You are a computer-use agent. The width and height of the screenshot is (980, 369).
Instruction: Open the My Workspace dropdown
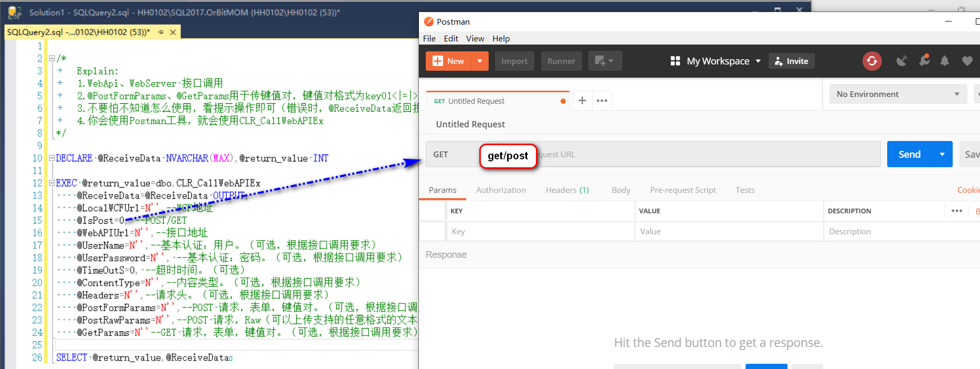[723, 61]
